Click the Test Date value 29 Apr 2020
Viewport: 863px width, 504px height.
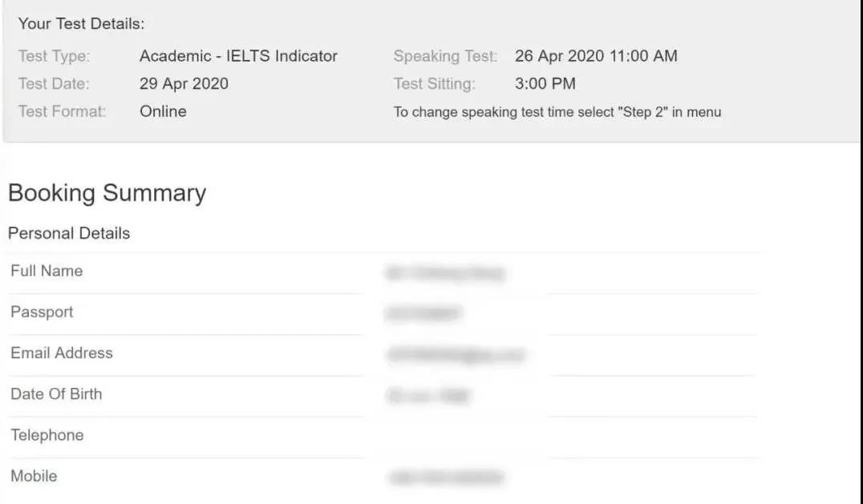[x=184, y=83]
